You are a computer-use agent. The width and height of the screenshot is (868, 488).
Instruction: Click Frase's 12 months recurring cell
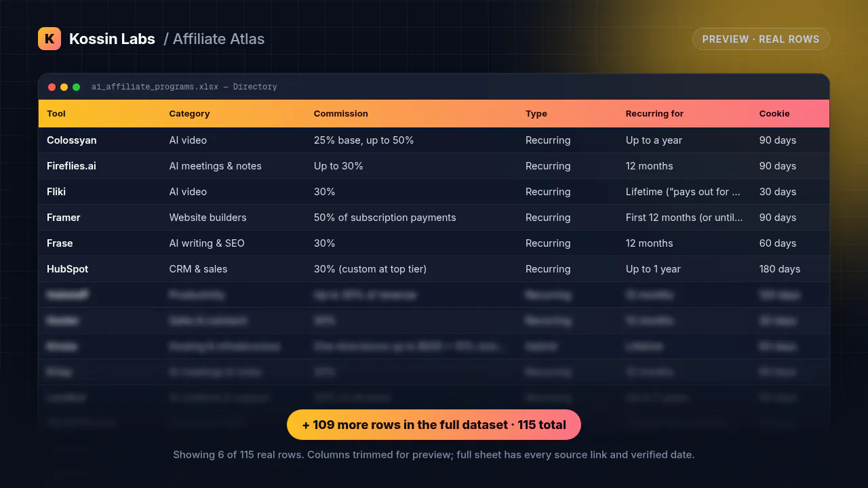(x=650, y=243)
